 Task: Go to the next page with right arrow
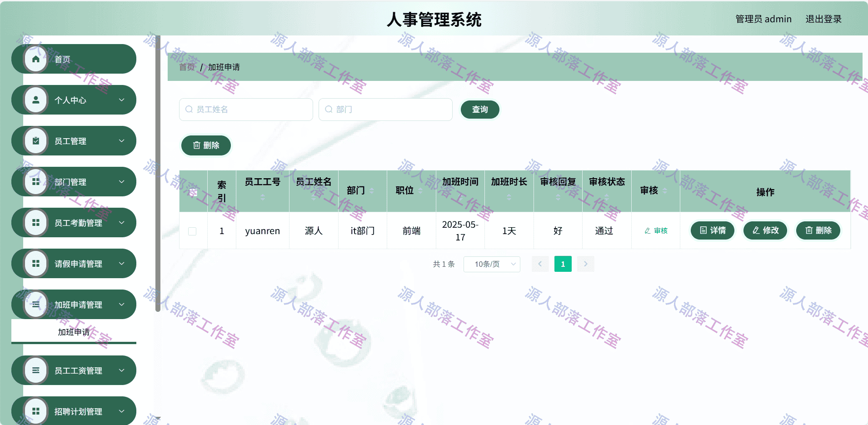[x=586, y=264]
